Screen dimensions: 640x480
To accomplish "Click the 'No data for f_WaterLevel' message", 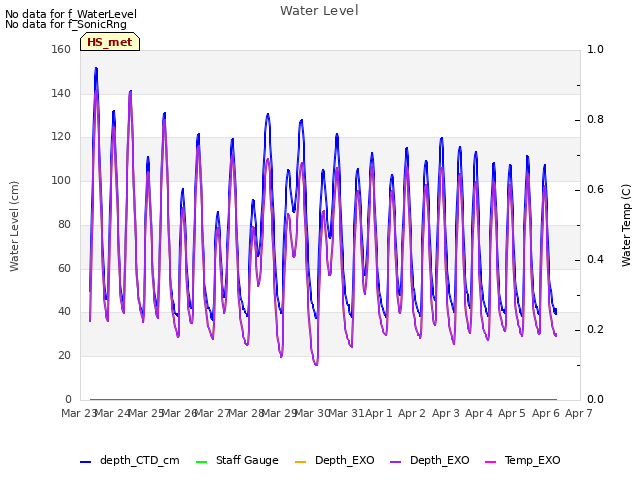I will pyautogui.click(x=71, y=14).
